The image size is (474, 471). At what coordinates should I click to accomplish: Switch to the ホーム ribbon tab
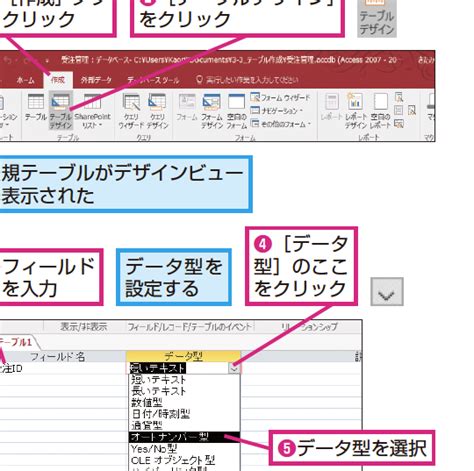(x=25, y=80)
